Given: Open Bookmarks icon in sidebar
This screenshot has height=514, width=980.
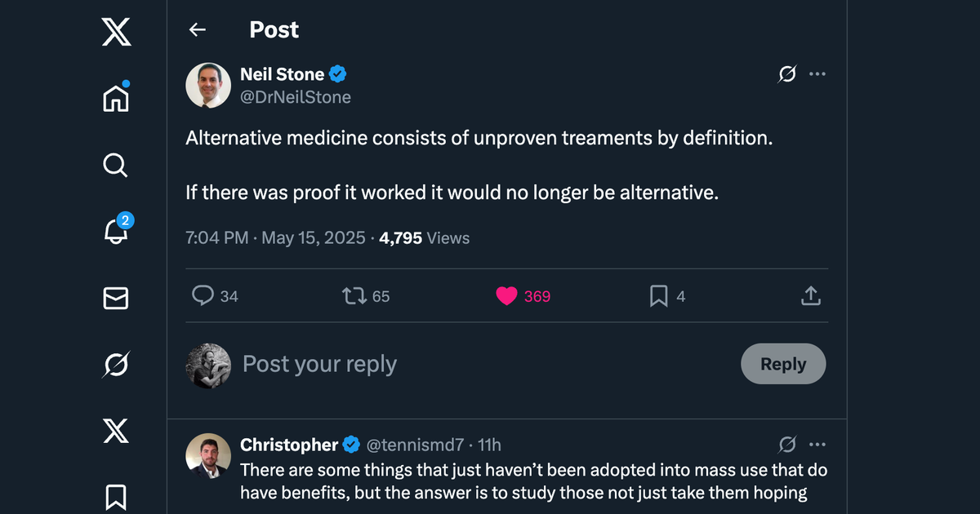Looking at the screenshot, I should click(115, 496).
